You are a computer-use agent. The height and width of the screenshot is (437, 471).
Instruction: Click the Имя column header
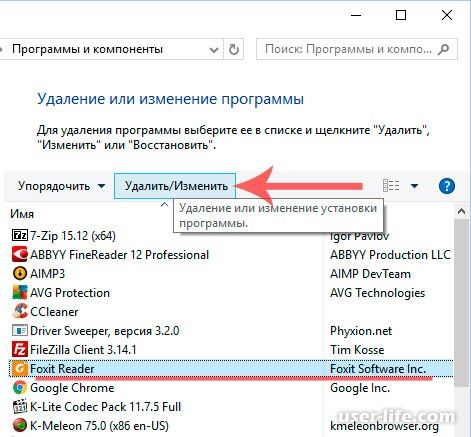tap(22, 214)
